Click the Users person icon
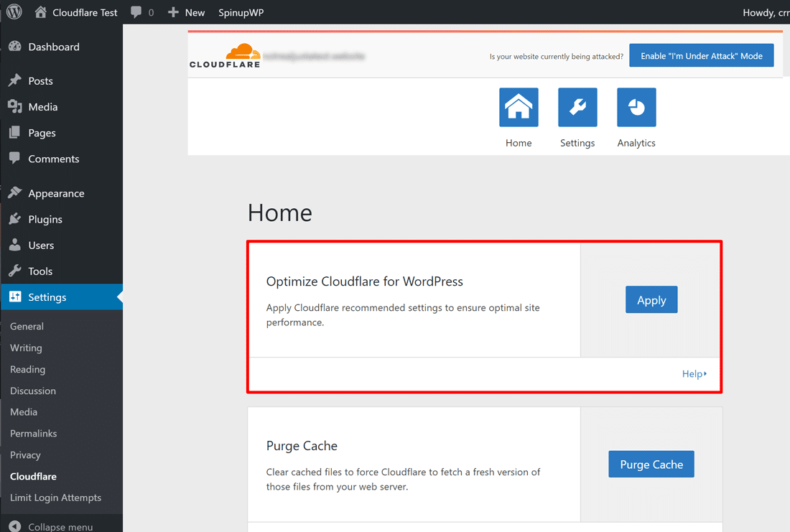790x532 pixels. (x=15, y=245)
